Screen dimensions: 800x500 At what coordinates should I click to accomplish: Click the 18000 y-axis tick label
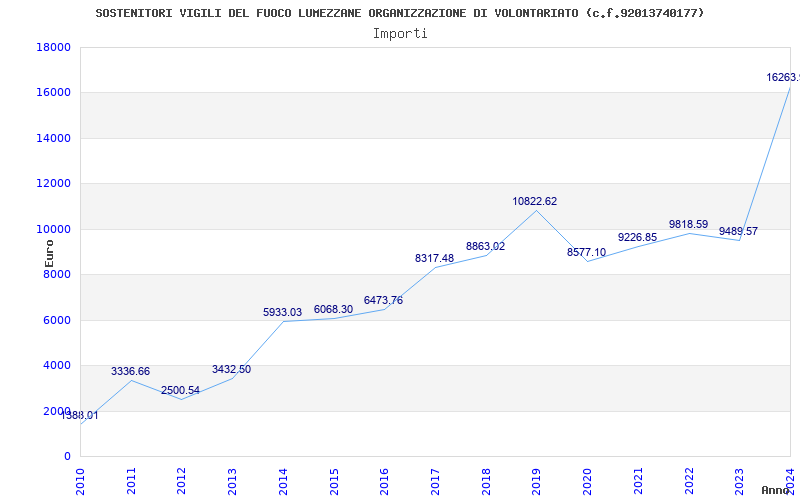52,47
